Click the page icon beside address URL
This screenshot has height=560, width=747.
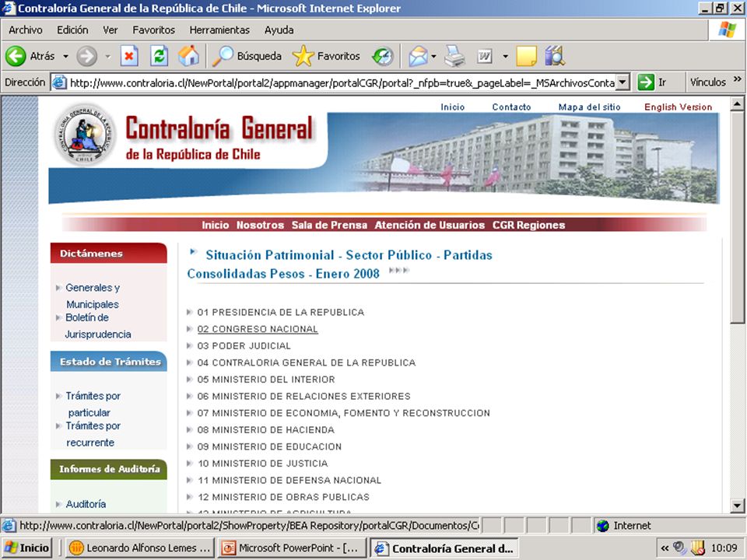pyautogui.click(x=59, y=82)
